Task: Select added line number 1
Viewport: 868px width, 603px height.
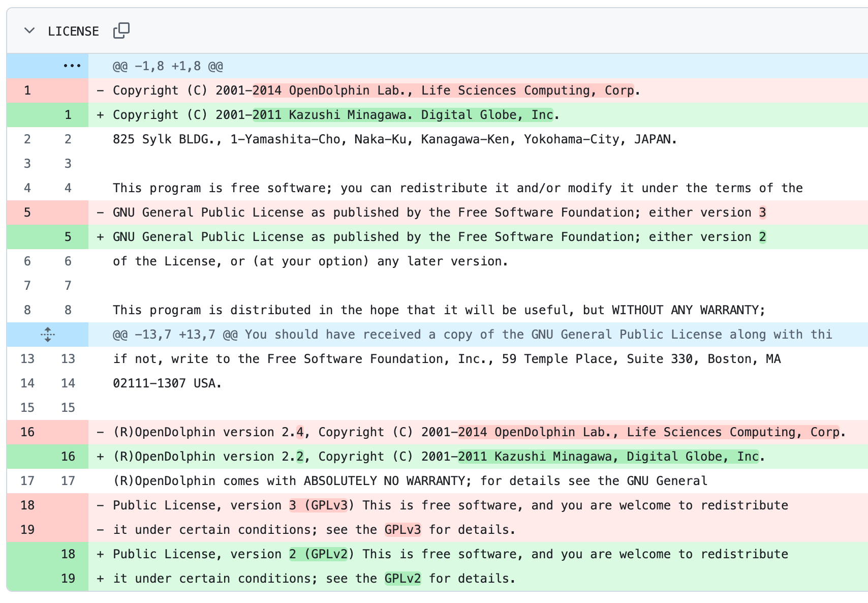Action: tap(68, 115)
